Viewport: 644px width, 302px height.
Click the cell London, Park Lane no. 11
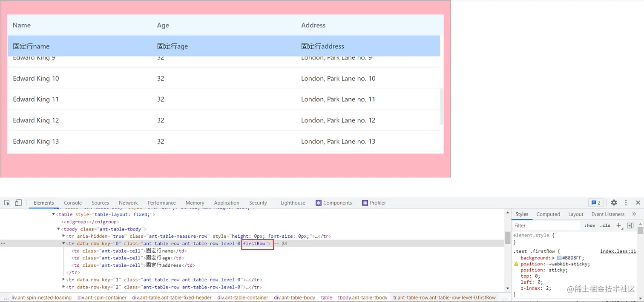click(x=338, y=99)
